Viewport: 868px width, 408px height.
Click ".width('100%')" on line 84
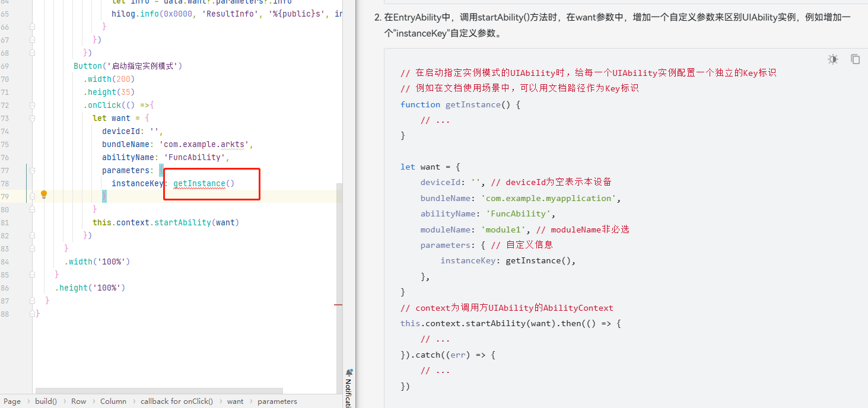coord(97,262)
